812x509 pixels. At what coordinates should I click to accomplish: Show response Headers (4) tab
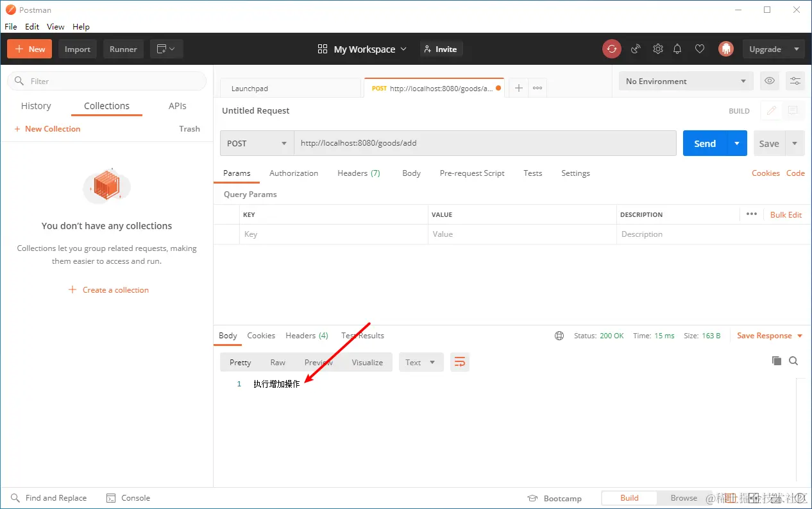[x=307, y=336]
